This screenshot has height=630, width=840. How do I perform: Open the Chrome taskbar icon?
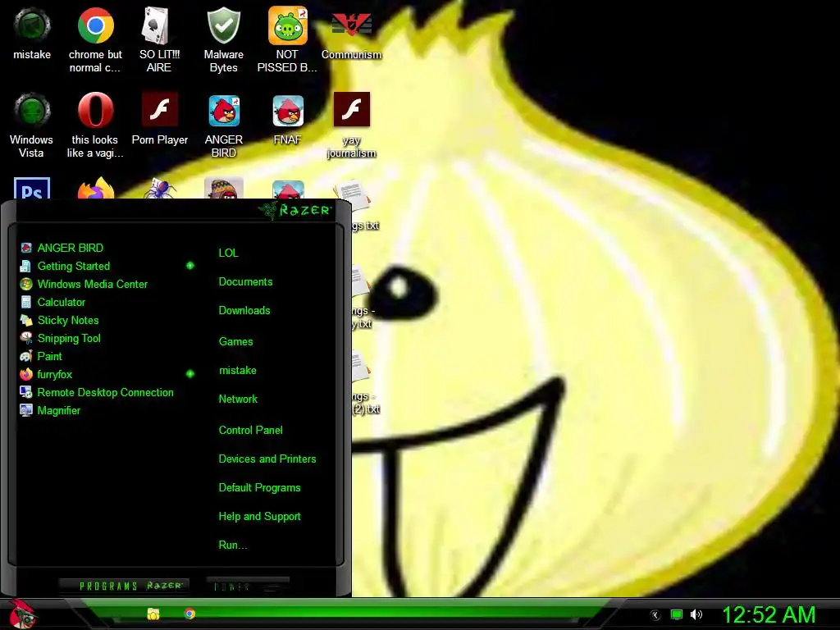pyautogui.click(x=189, y=614)
